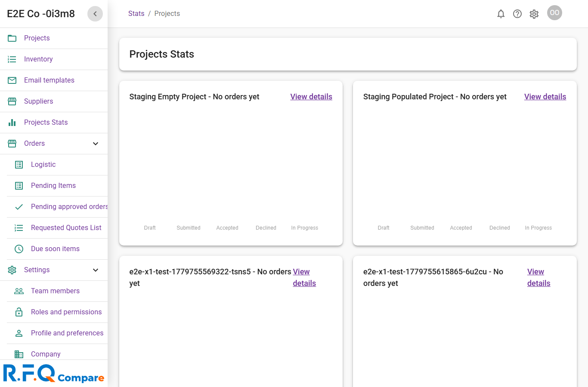
Task: Click the Staging Empty Project card title
Action: click(x=194, y=97)
